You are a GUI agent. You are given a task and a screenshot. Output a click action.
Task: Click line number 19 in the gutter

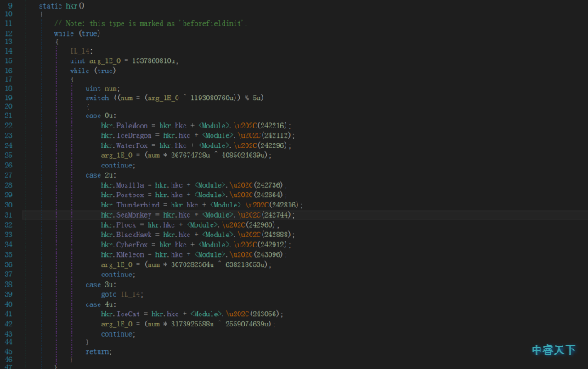8,98
